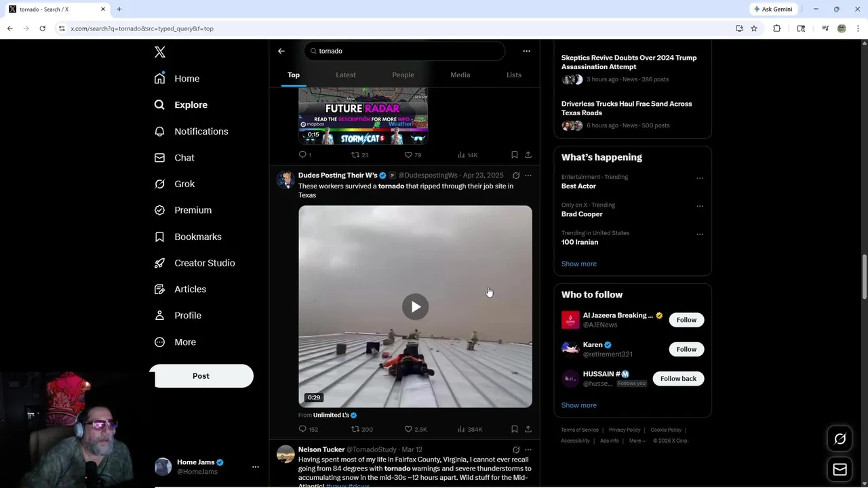The image size is (868, 488).
Task: Switch to the Media tab
Action: (460, 75)
